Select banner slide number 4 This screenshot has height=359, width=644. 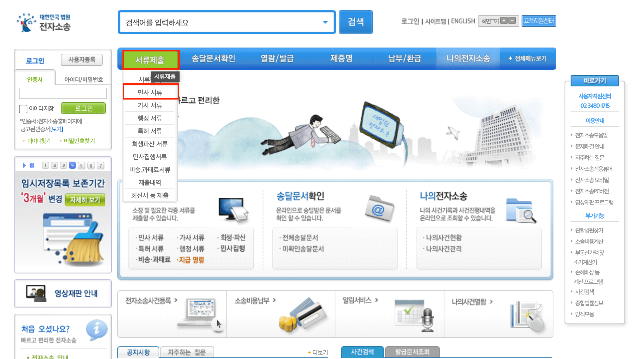[72, 166]
